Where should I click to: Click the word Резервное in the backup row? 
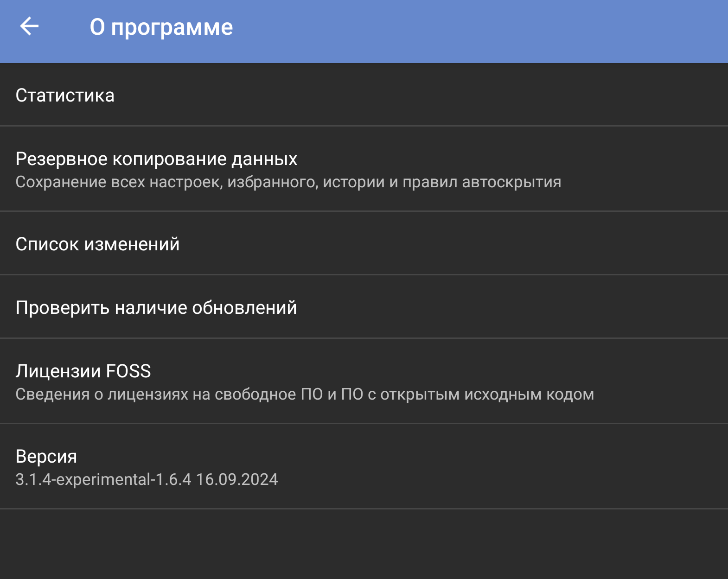point(62,159)
